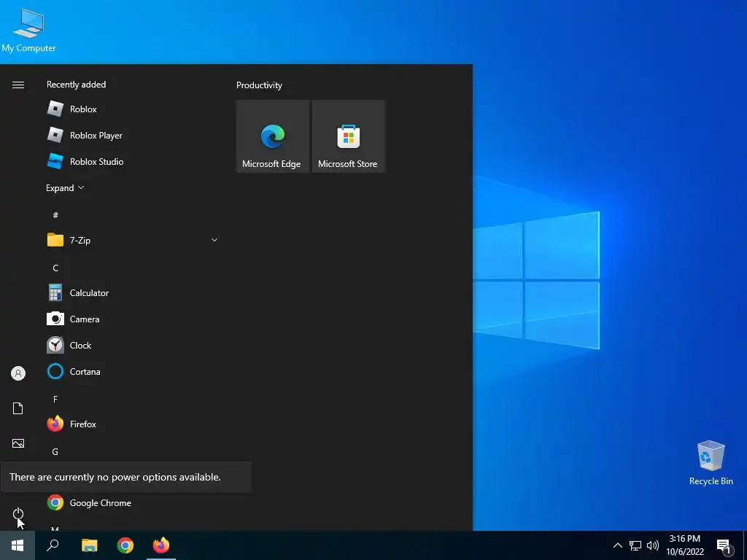Launch Cortana
This screenshot has width=747, height=560.
coord(133,371)
